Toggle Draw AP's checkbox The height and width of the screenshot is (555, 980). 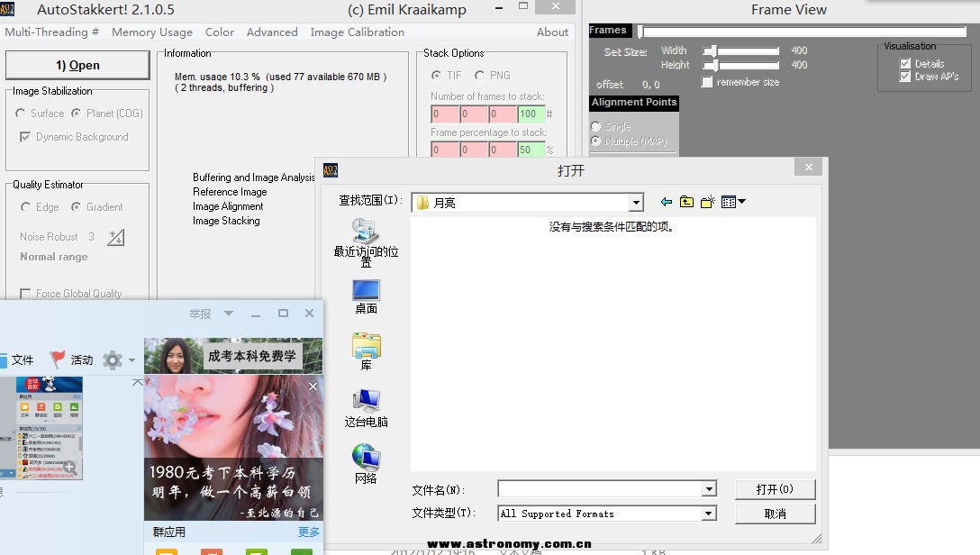[905, 77]
